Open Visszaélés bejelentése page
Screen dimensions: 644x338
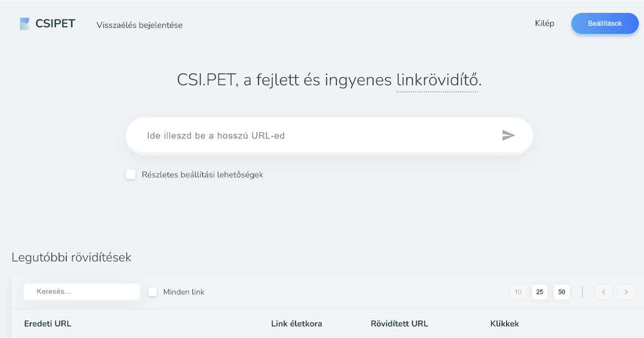point(140,25)
